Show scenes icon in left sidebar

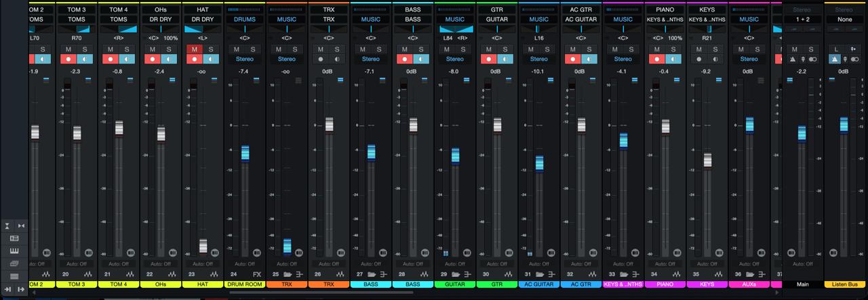(x=14, y=263)
